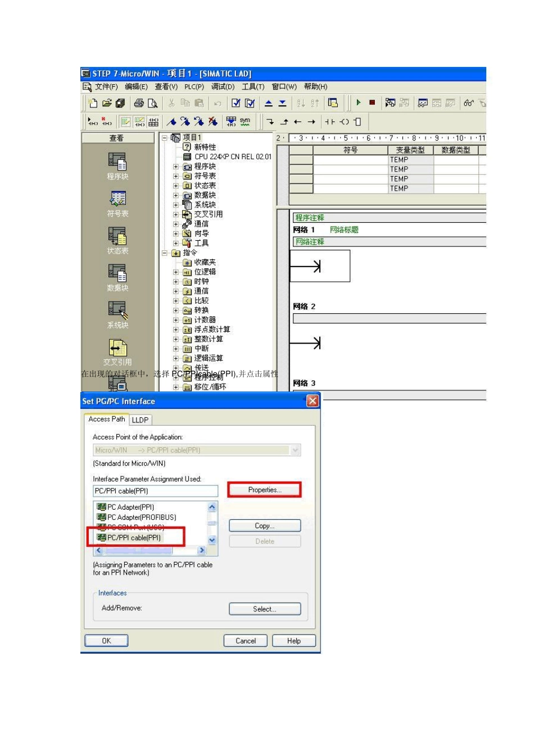Expand the 位逻辑 instruction folder
This screenshot has width=534, height=756.
(x=176, y=272)
